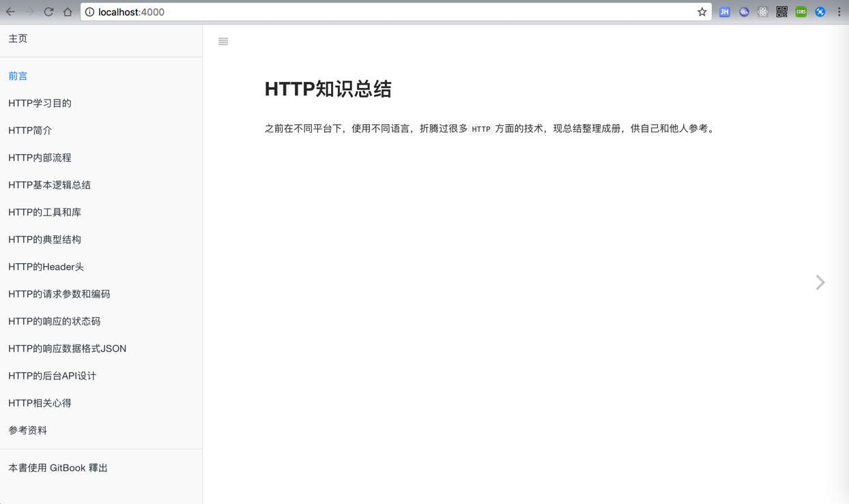Image resolution: width=849 pixels, height=504 pixels.
Task: Open the HTTP简介 chapter
Action: tap(30, 130)
